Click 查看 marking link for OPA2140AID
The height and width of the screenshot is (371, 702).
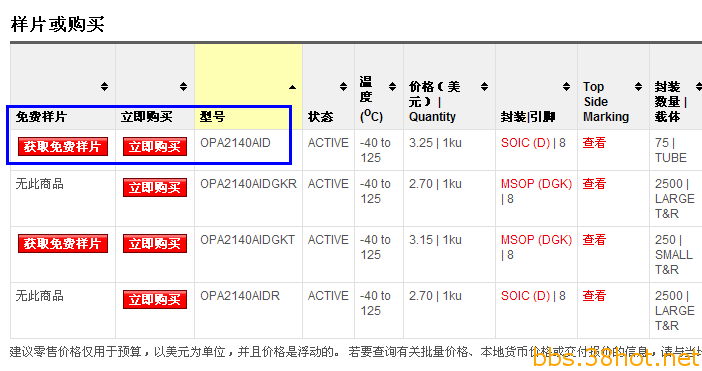(594, 143)
